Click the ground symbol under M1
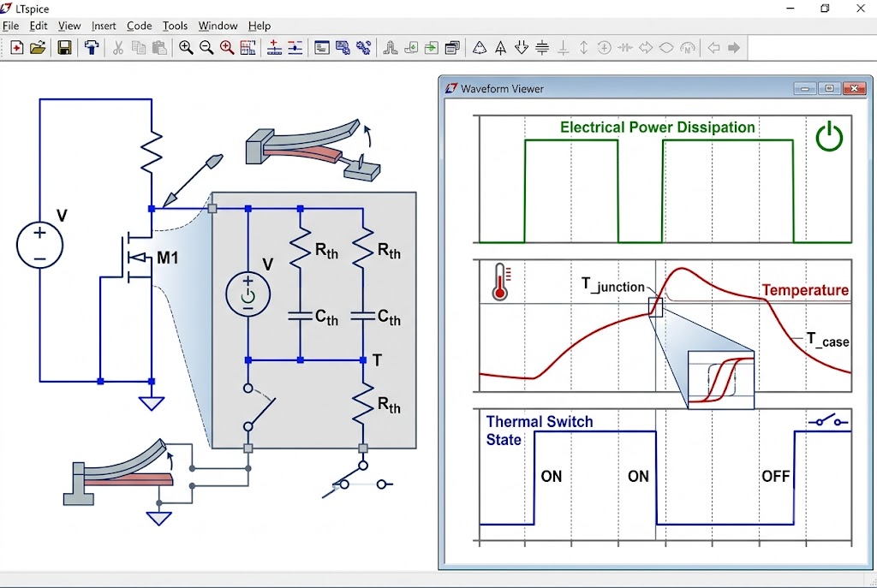The width and height of the screenshot is (877, 588). [x=152, y=403]
